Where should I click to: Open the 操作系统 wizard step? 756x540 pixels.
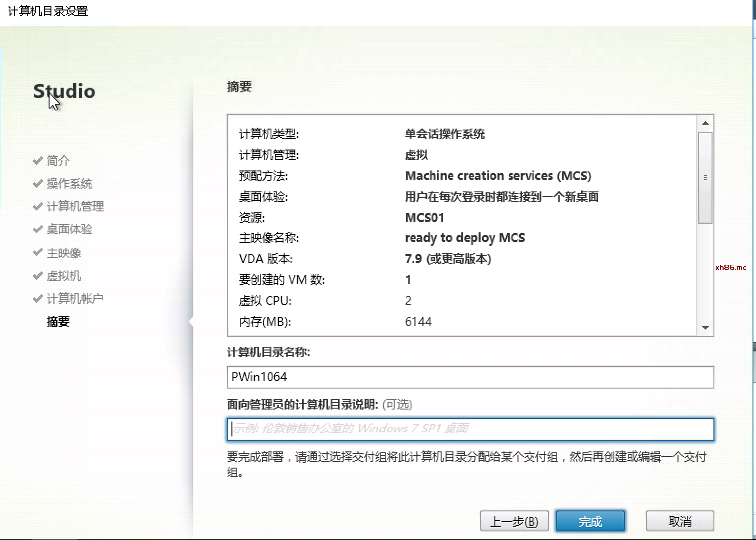tap(69, 183)
